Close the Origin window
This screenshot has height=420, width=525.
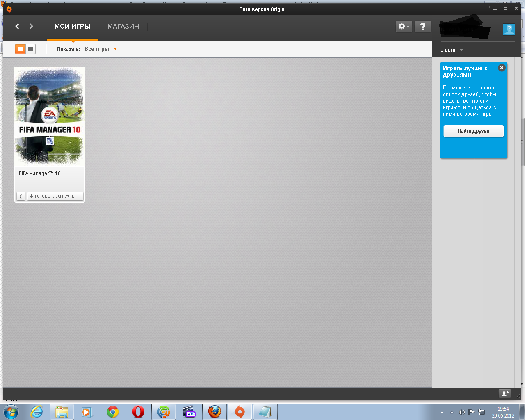point(516,9)
